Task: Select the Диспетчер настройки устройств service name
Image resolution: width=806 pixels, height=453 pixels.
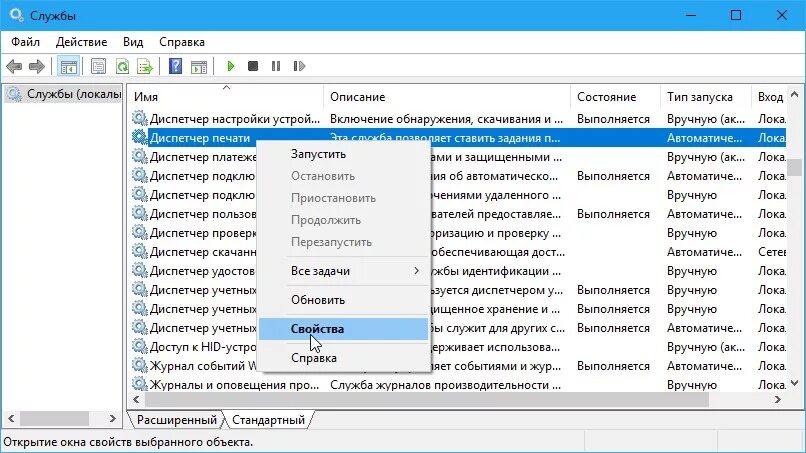Action: pos(235,119)
